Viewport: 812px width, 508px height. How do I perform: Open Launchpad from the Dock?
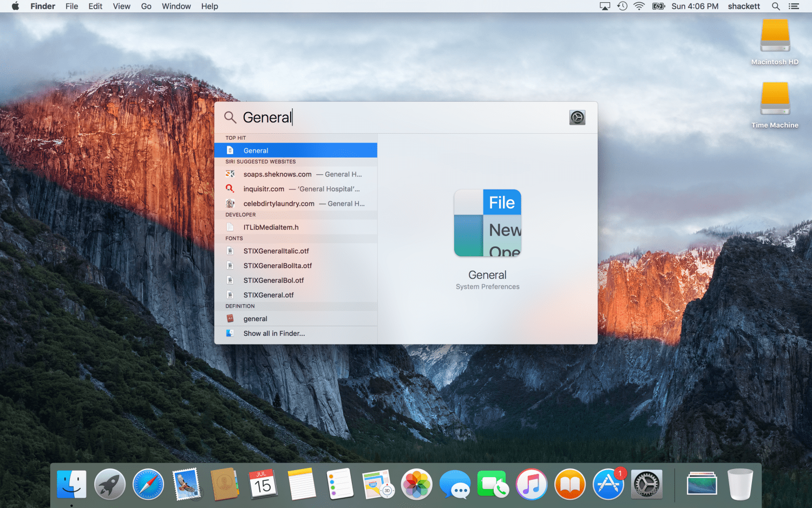[110, 484]
